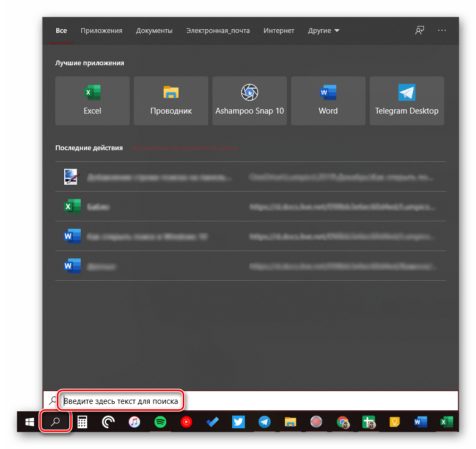Open the blue checkmark To Do app
This screenshot has height=449, width=476.
(212, 422)
